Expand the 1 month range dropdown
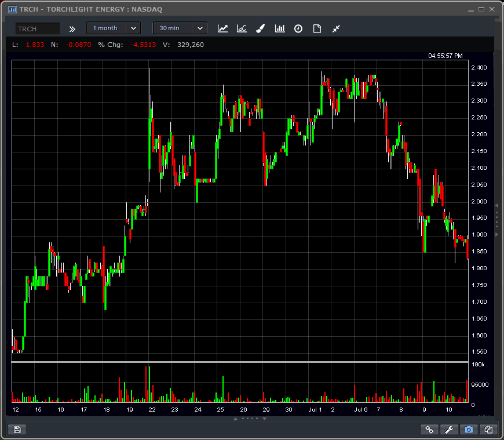The height and width of the screenshot is (440, 504). click(113, 28)
